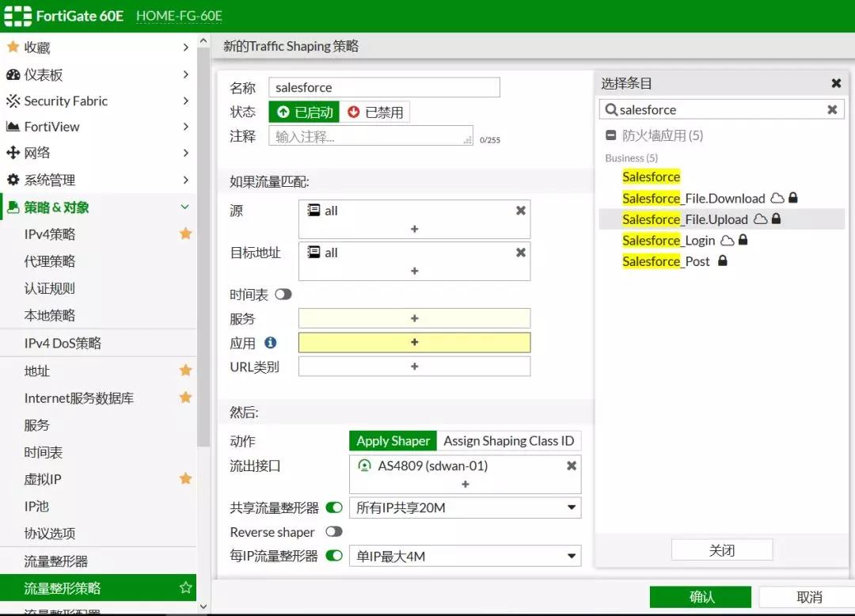This screenshot has width=855, height=616.
Task: Set status to 已启动
Action: tap(304, 112)
